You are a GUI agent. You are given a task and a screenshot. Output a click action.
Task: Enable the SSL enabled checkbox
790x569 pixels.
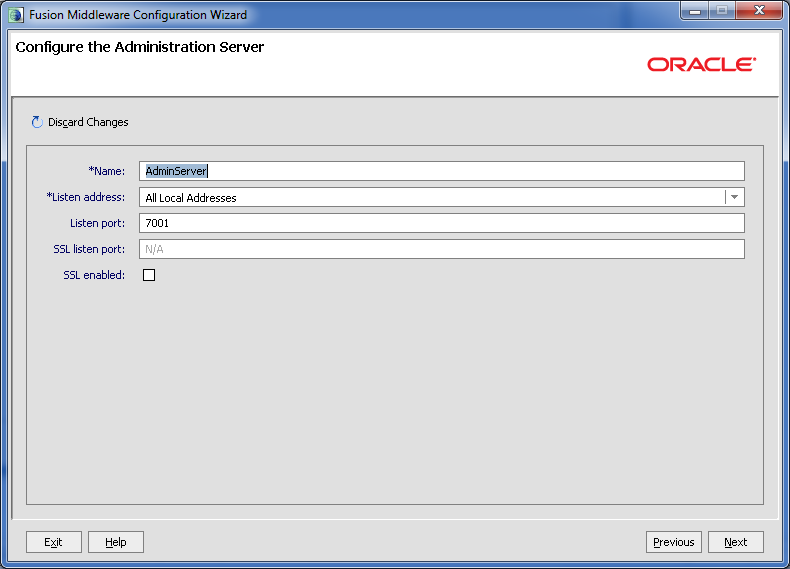coord(149,275)
